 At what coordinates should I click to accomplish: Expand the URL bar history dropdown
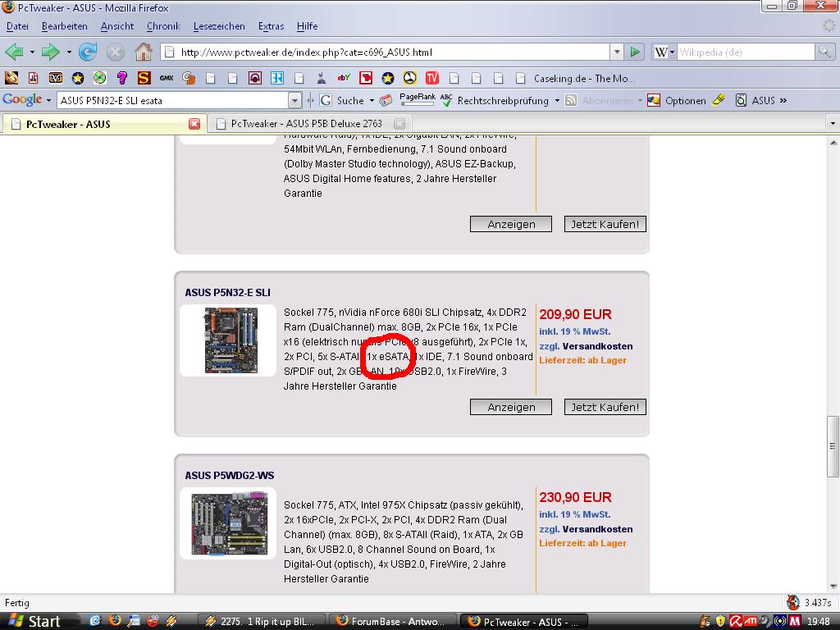tap(617, 52)
